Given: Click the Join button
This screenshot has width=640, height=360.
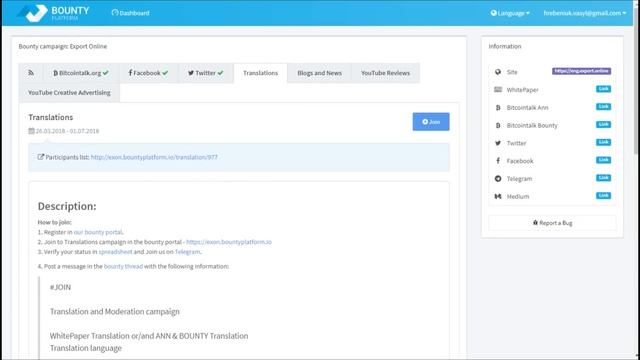Looking at the screenshot, I should pyautogui.click(x=431, y=122).
